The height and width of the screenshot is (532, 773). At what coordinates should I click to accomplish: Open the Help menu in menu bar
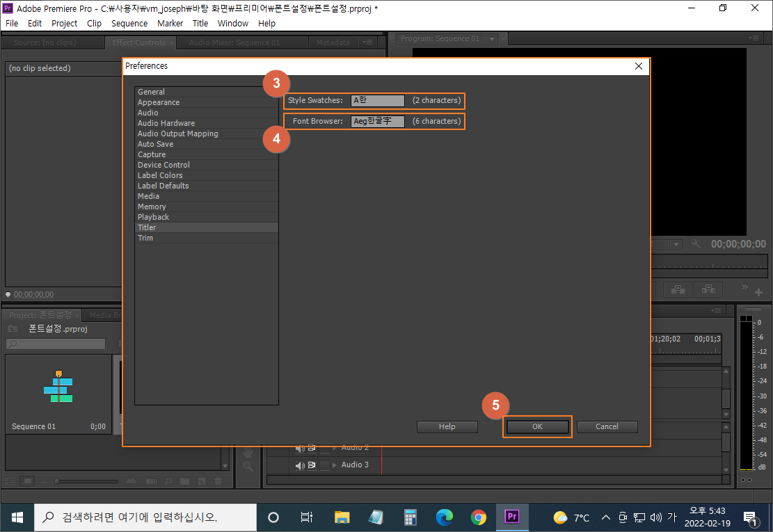coord(266,23)
